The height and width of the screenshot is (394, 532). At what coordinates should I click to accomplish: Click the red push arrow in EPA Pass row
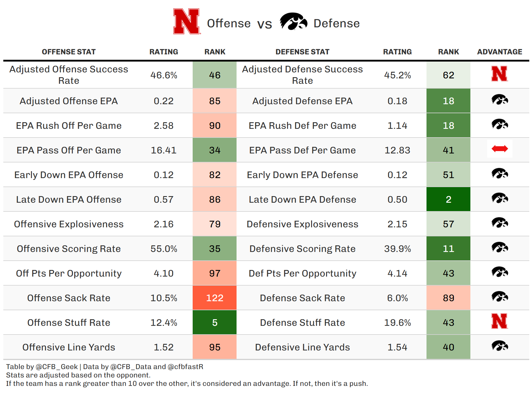[500, 149]
